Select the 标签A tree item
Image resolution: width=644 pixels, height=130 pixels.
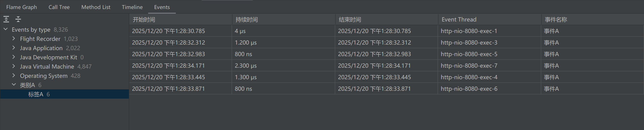pyautogui.click(x=36, y=94)
